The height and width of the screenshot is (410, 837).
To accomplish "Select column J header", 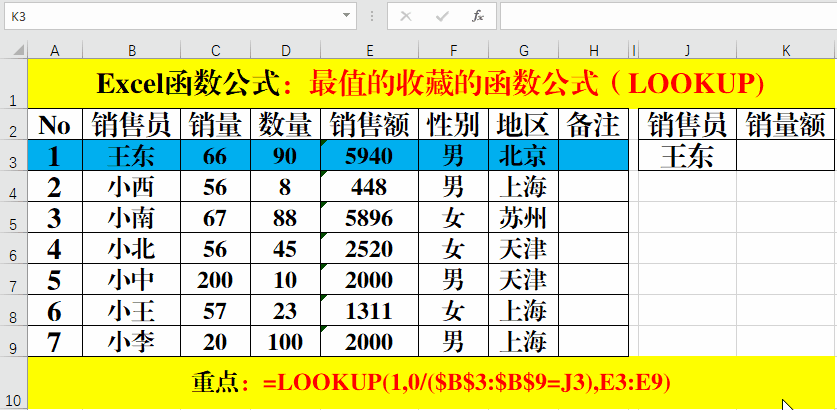I will (688, 51).
